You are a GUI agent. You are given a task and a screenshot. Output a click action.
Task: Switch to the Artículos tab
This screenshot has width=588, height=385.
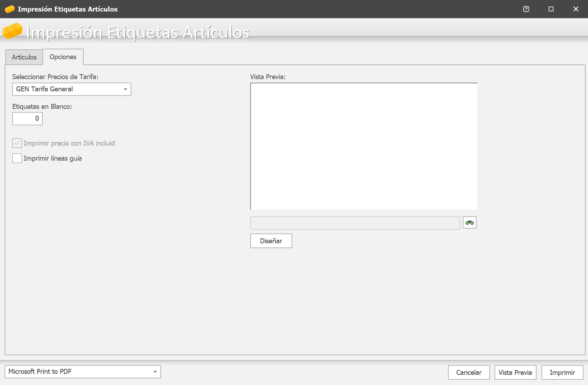tap(24, 57)
